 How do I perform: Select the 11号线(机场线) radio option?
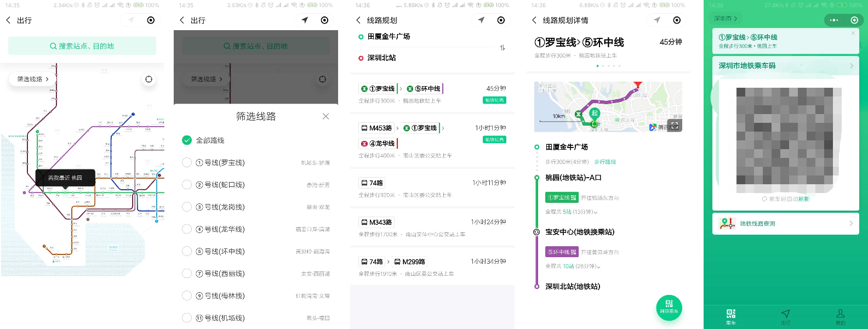187,317
